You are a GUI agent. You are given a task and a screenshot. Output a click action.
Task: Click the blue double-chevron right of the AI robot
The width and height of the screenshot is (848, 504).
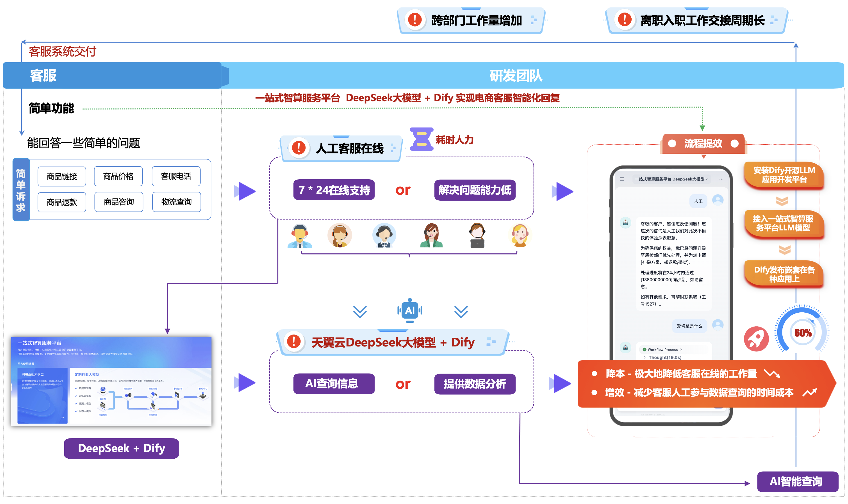(x=461, y=312)
